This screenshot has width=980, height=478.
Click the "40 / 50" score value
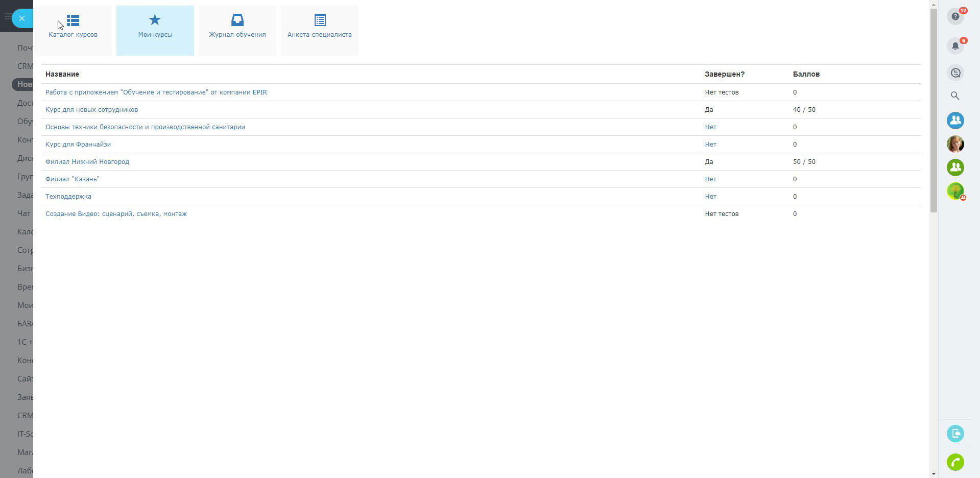tap(804, 110)
